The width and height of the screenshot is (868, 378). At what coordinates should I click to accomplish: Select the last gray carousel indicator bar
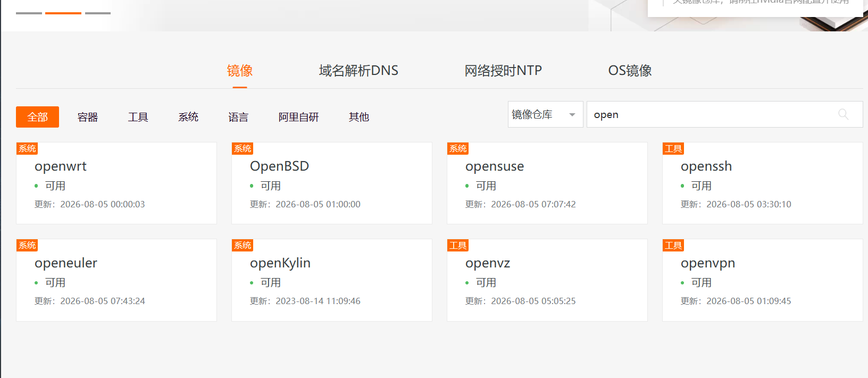[x=98, y=13]
